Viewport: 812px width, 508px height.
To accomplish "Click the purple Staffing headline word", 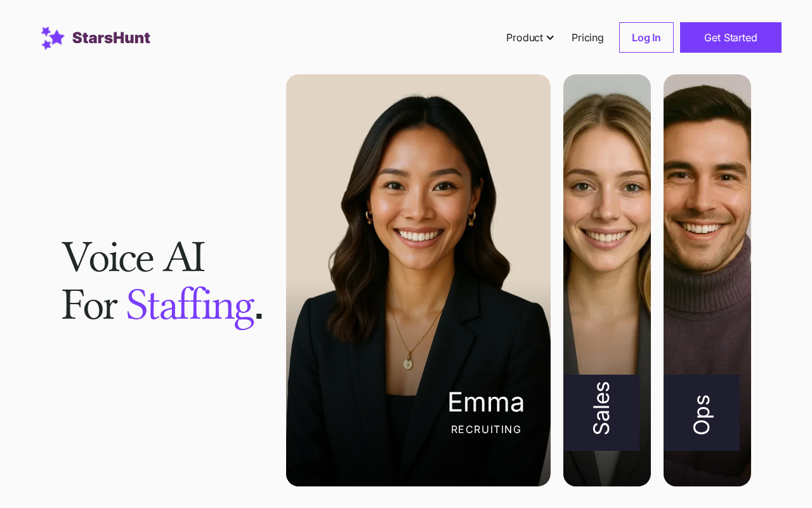I will click(190, 305).
